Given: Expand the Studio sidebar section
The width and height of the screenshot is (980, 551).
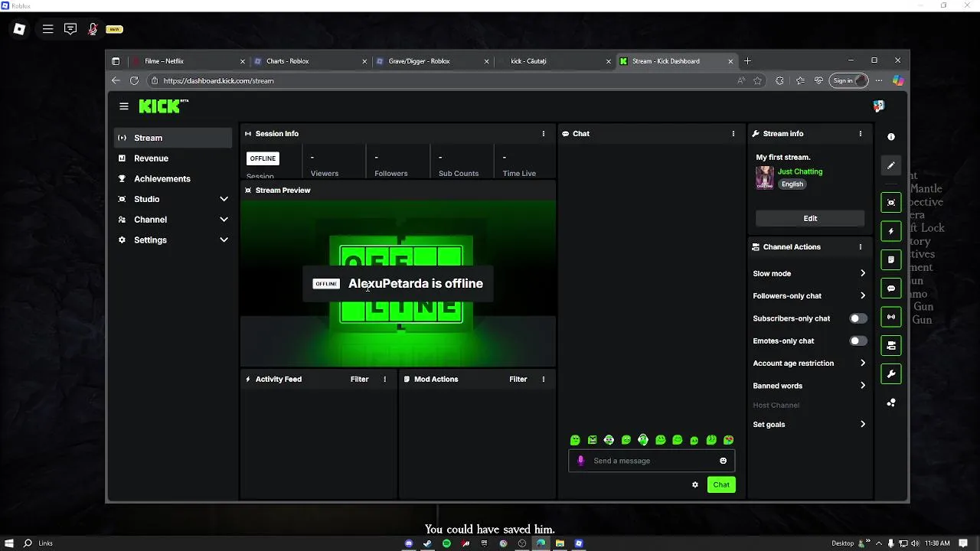Looking at the screenshot, I should pos(173,199).
